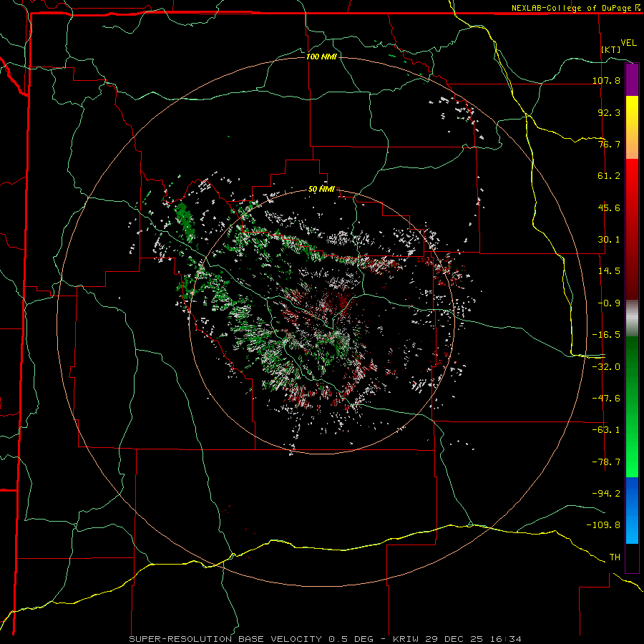Click the -0.9 scale value

click(x=609, y=303)
